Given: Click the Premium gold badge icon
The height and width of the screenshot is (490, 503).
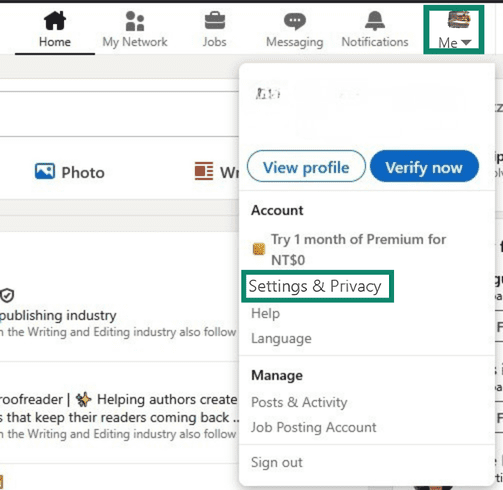Looking at the screenshot, I should click(259, 249).
